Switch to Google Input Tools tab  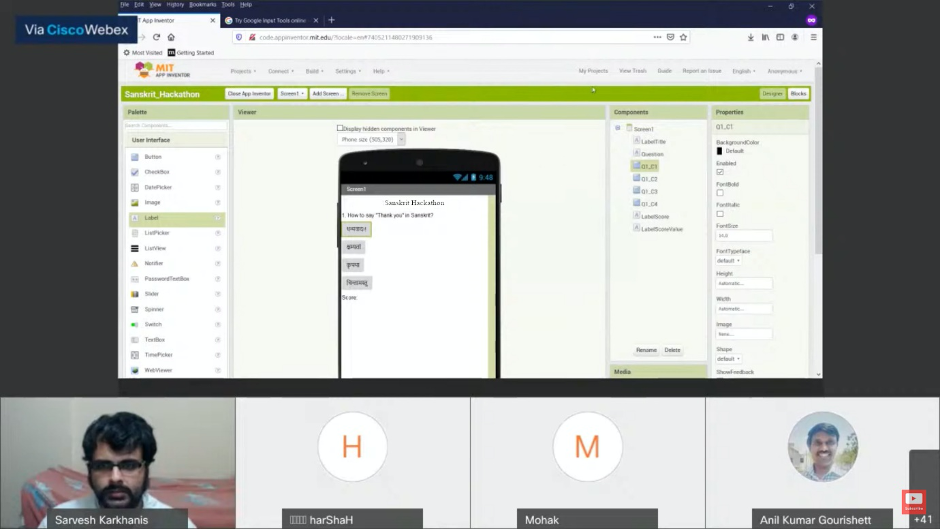click(x=270, y=20)
